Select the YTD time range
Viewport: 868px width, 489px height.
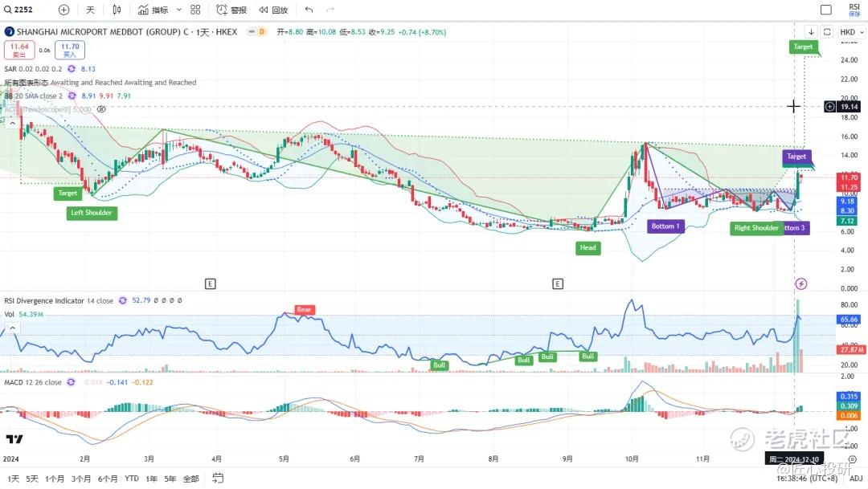click(132, 479)
